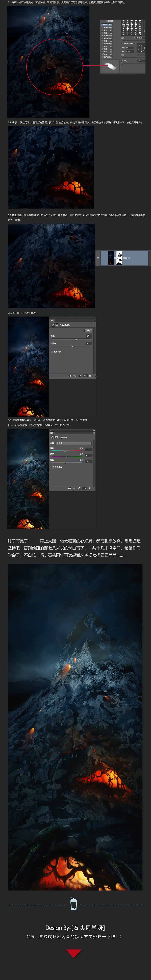Click the brush spacing value field
The height and width of the screenshot is (980, 151).
pos(141,61)
